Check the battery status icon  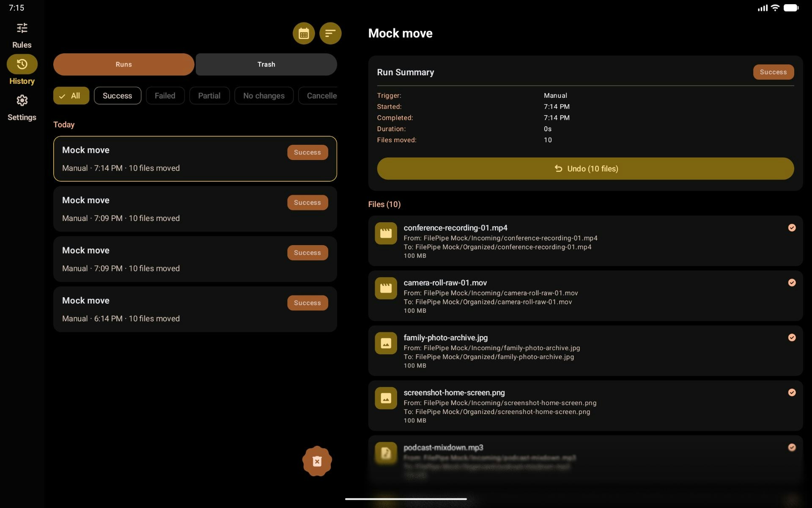(791, 8)
